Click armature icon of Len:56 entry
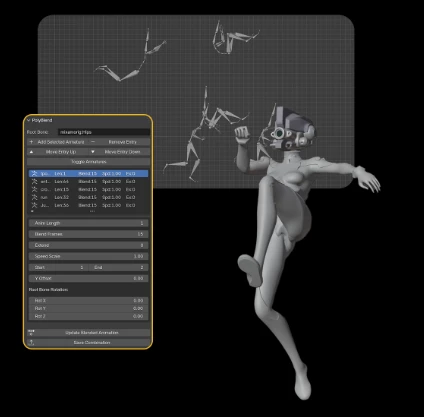 pos(34,205)
